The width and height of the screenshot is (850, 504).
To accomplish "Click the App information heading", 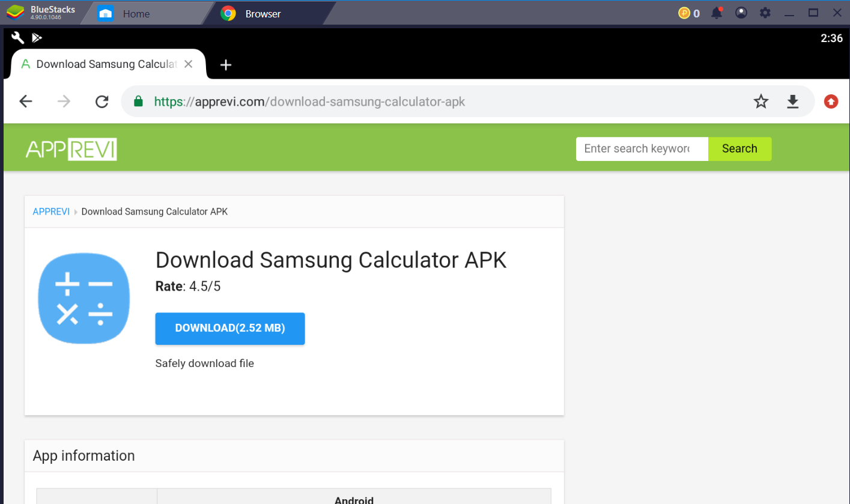I will click(x=84, y=456).
